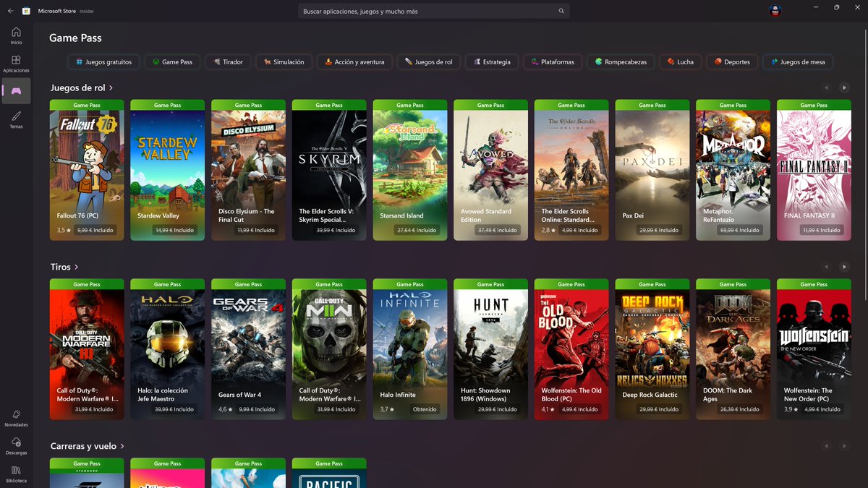Screen dimensions: 868x488
Task: Open Wolfenstein: The New Order card
Action: 814,350
